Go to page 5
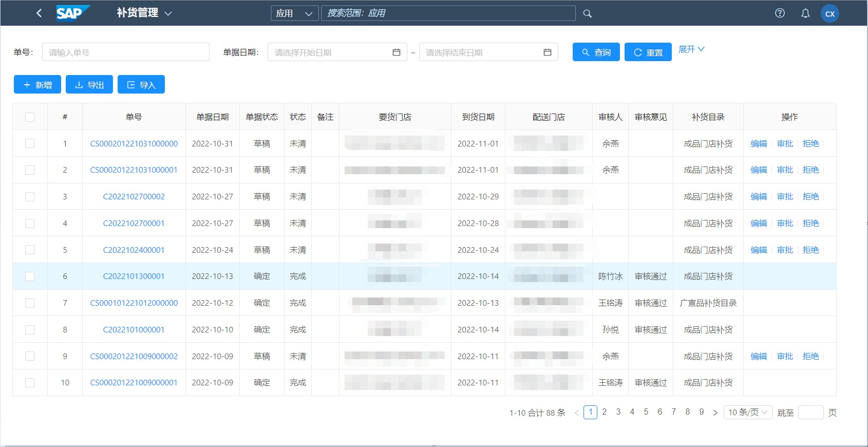Image resolution: width=868 pixels, height=447 pixels. pyautogui.click(x=646, y=412)
